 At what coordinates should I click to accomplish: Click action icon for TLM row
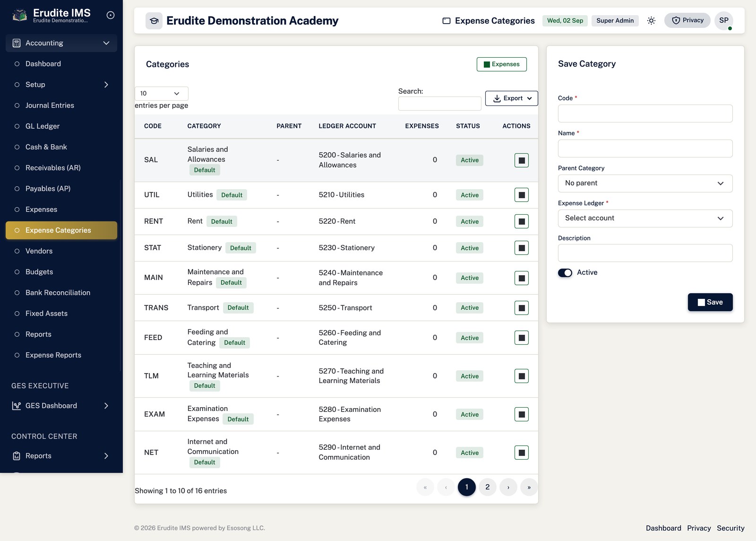pos(522,376)
